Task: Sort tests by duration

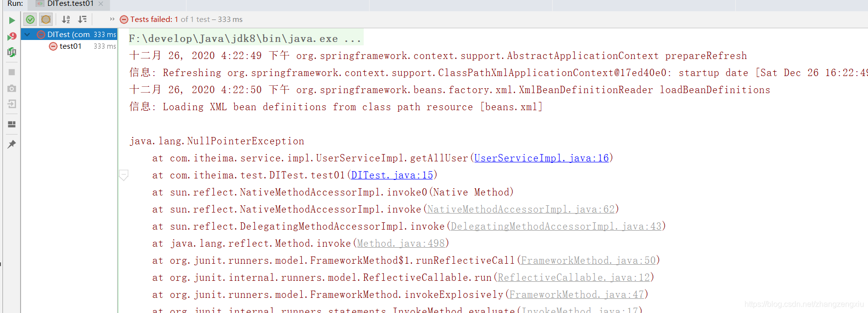Action: pyautogui.click(x=83, y=20)
